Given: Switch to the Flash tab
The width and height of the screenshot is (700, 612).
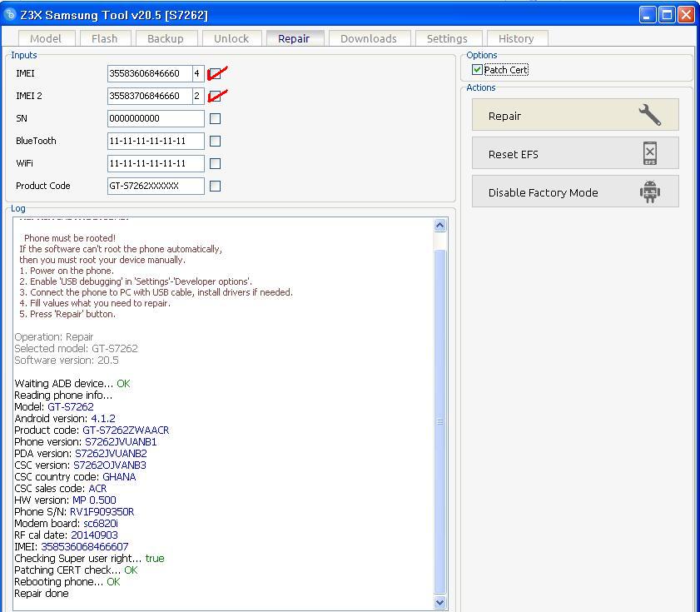Looking at the screenshot, I should (105, 38).
